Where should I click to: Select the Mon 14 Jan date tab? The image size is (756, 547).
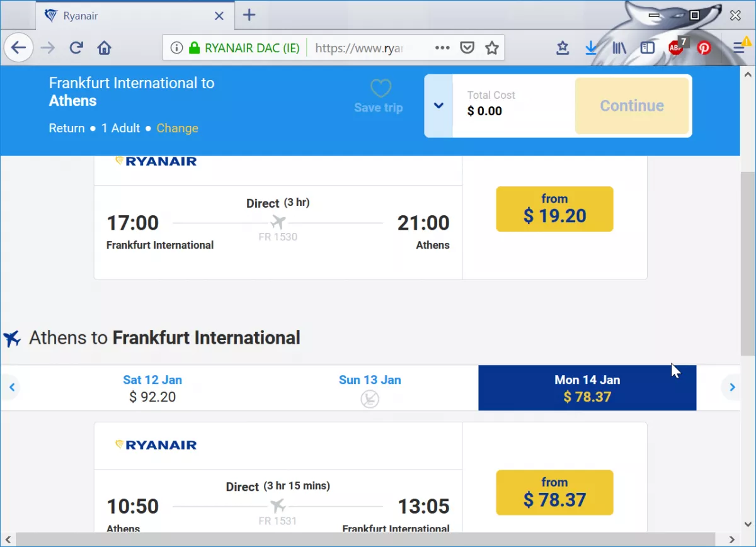587,388
